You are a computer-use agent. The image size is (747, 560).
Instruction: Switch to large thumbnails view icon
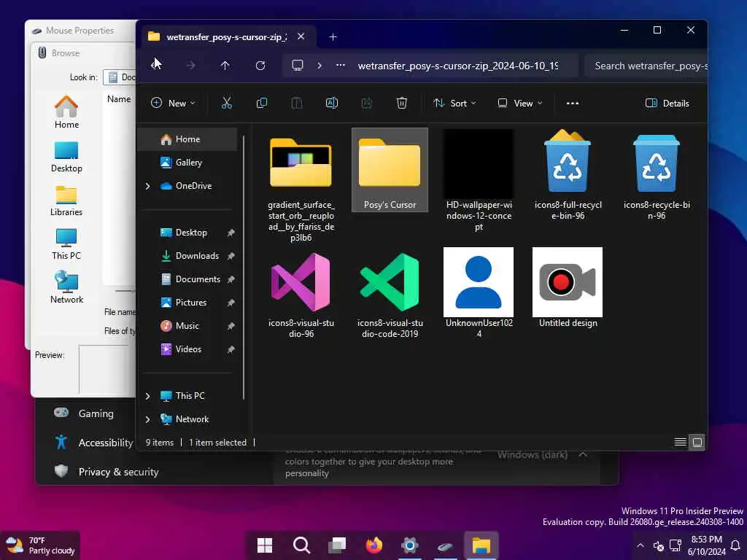click(x=697, y=443)
